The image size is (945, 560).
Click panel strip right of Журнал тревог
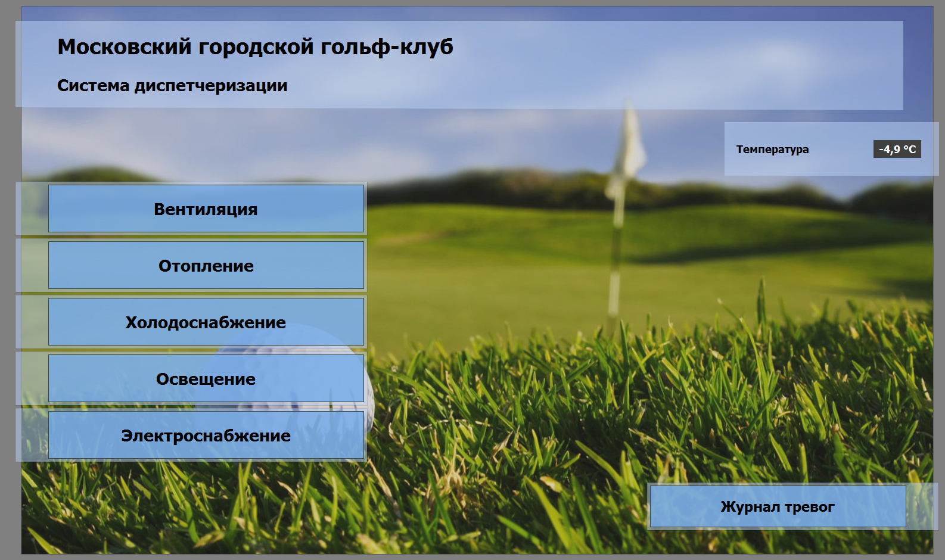tap(922, 507)
